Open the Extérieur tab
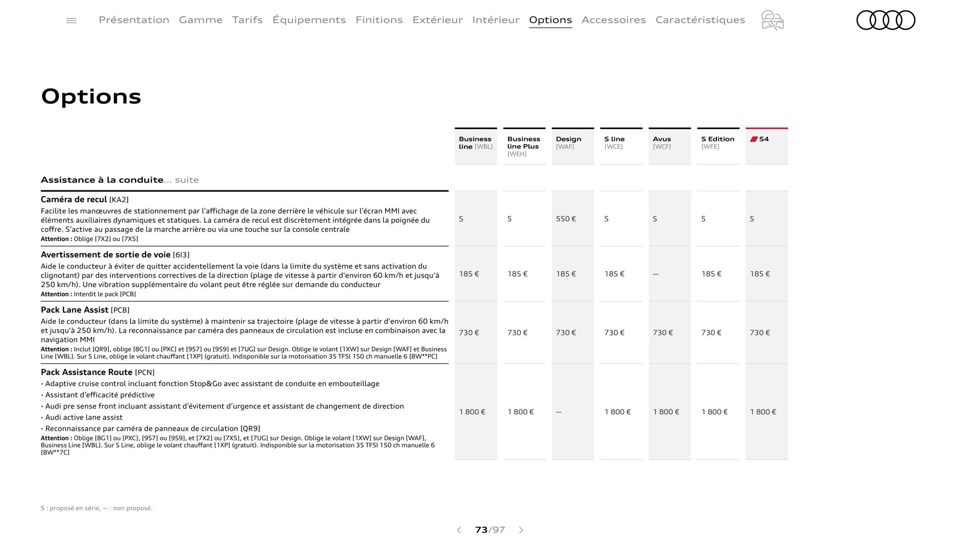Screen dimensions: 980x551 pos(437,20)
